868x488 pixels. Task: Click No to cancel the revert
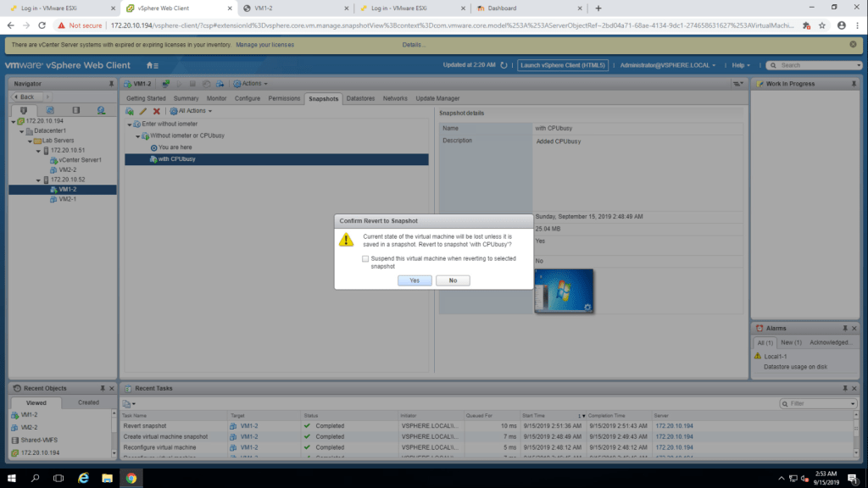[x=453, y=280]
